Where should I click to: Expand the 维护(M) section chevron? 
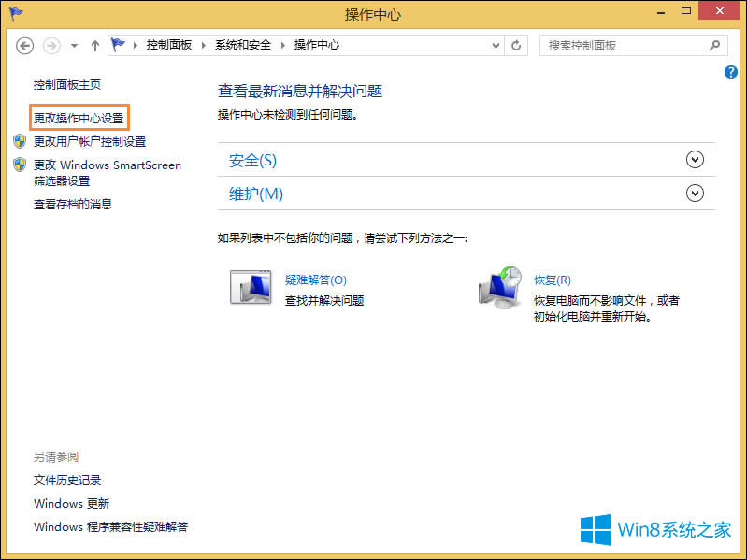tap(695, 193)
